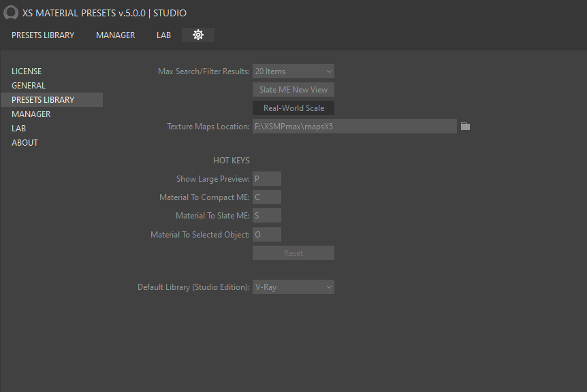Image resolution: width=587 pixels, height=392 pixels.
Task: Open the top MANAGER tab
Action: (115, 35)
